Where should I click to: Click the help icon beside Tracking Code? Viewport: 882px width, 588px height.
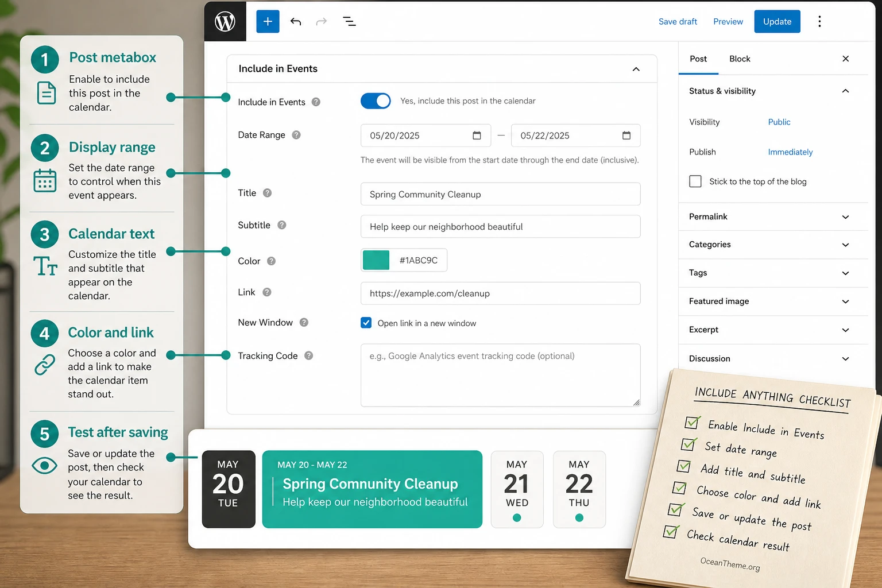pos(308,356)
